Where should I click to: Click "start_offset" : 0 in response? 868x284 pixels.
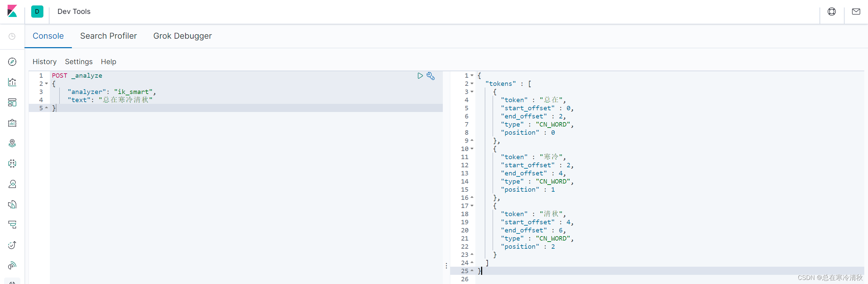coord(537,108)
